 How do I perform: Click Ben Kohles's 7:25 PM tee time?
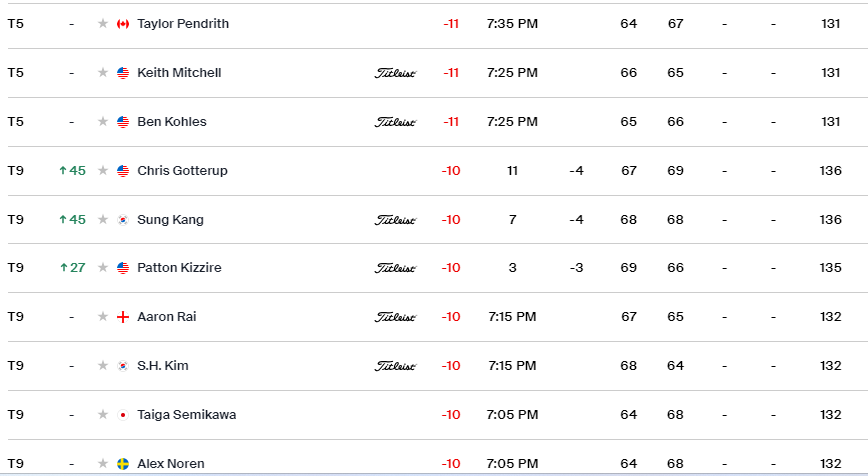512,122
